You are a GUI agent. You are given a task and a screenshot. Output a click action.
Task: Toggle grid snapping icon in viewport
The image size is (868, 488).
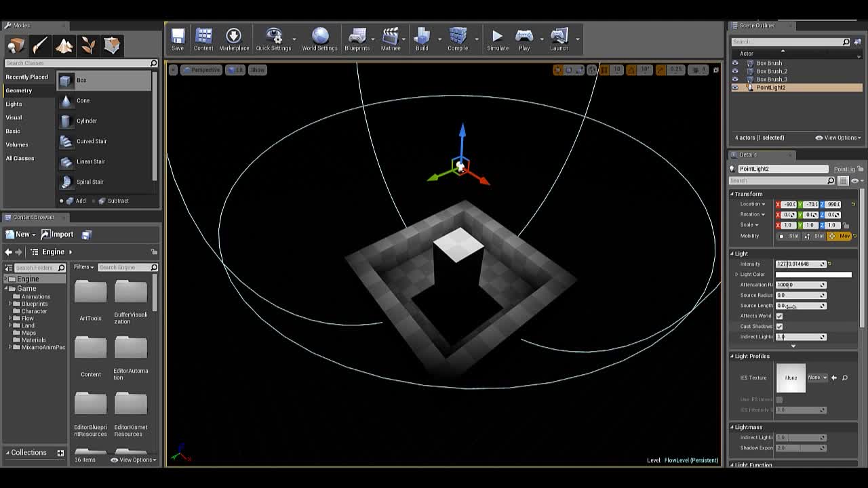[604, 70]
